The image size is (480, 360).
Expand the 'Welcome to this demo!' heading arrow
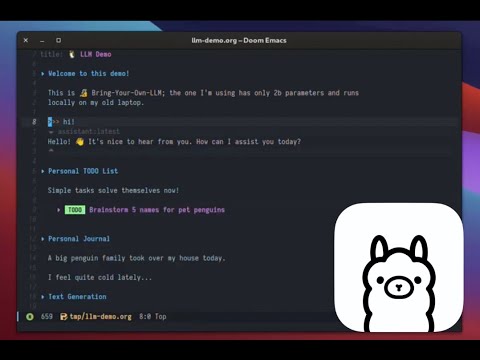43,74
